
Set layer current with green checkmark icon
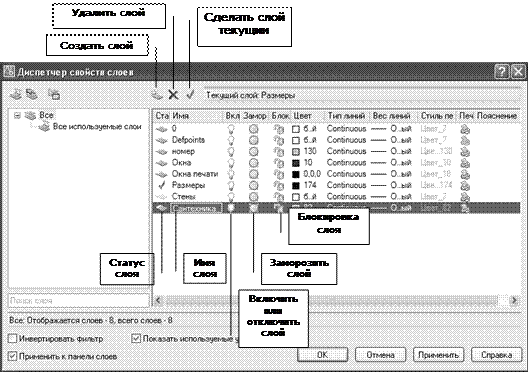[190, 95]
